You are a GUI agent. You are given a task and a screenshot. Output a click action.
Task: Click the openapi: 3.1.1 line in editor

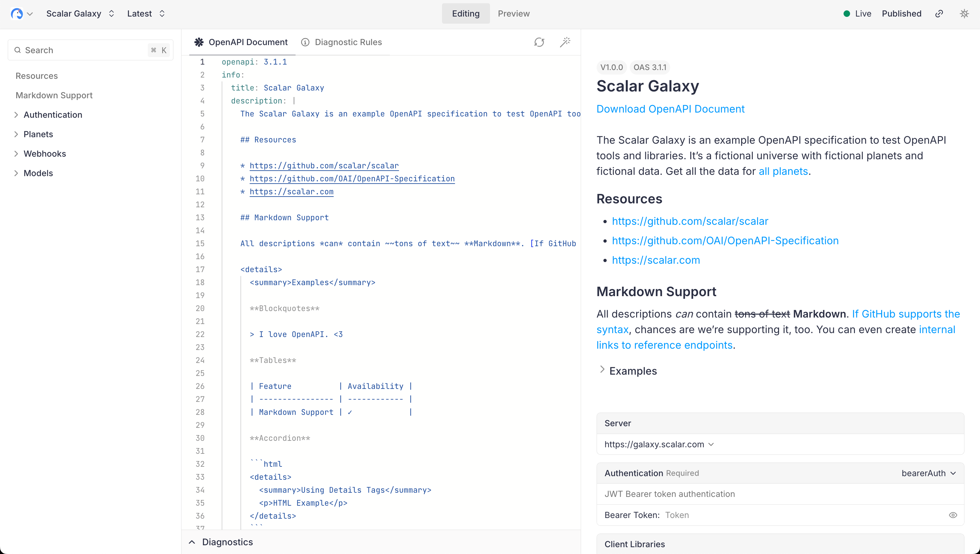[x=254, y=62]
